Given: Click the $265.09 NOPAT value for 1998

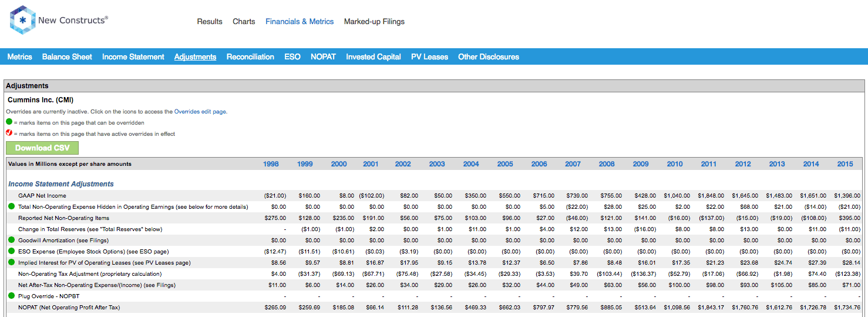Looking at the screenshot, I should click(275, 307).
